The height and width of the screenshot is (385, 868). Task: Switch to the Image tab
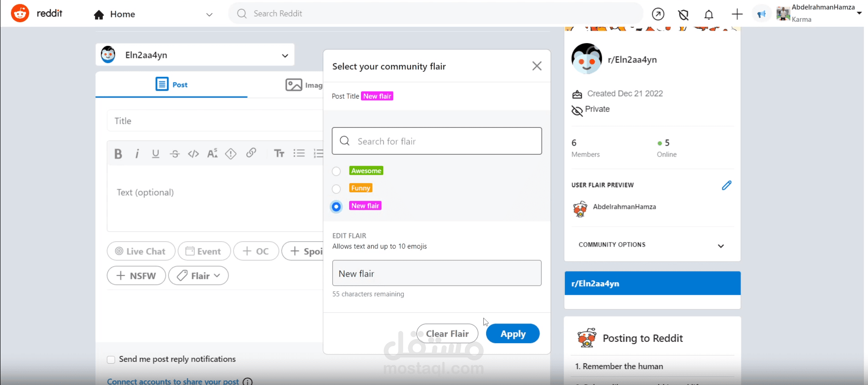point(304,85)
